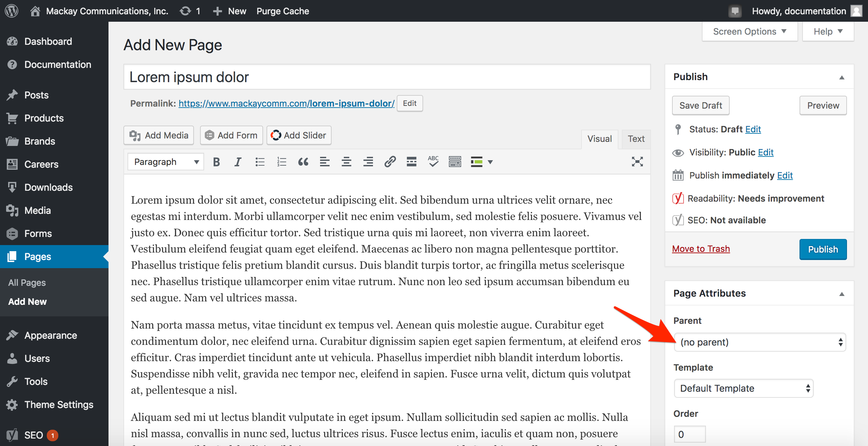This screenshot has width=868, height=446.
Task: Toggle the toolbar kitchen sink
Action: tap(455, 162)
